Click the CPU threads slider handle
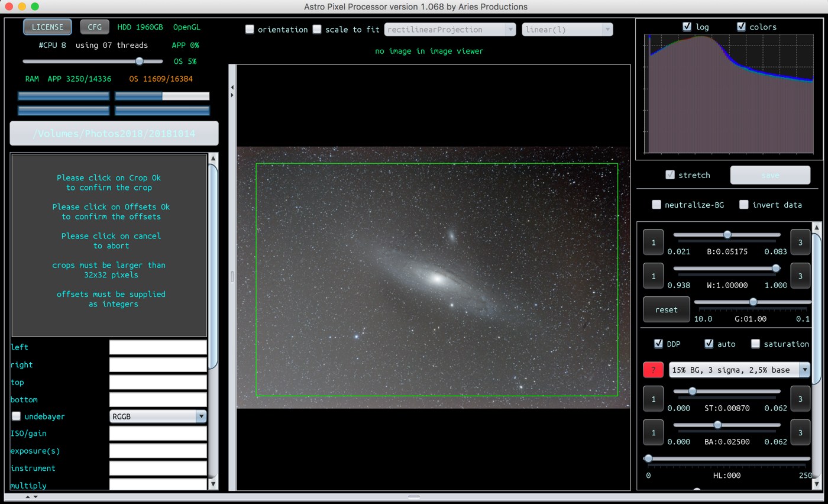The width and height of the screenshot is (828, 504). coord(140,61)
